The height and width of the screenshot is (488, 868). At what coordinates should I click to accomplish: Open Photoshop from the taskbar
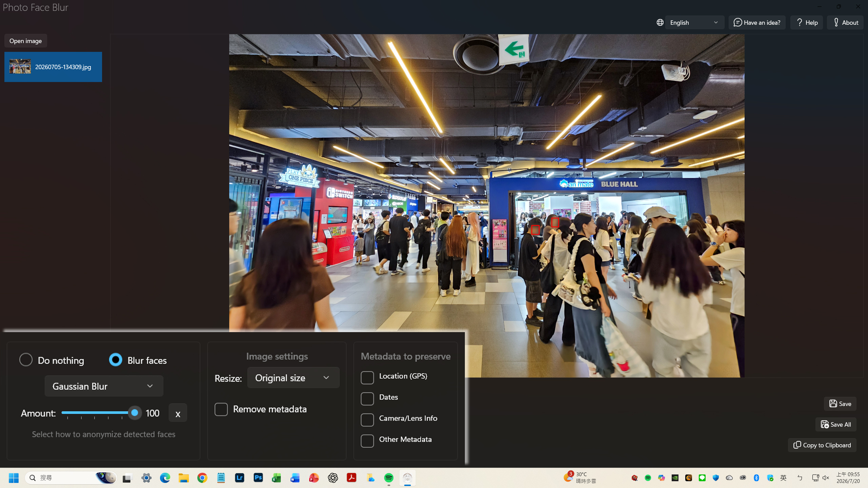pos(258,478)
